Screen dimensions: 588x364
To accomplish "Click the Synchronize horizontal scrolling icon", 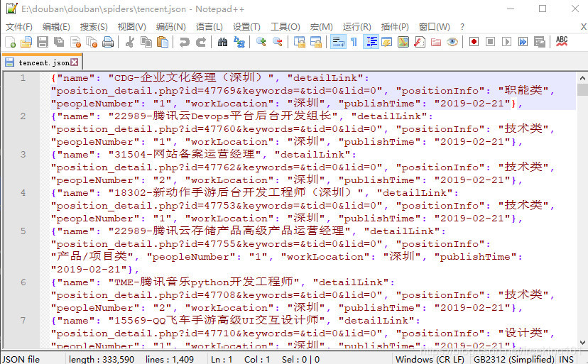I will tap(316, 42).
